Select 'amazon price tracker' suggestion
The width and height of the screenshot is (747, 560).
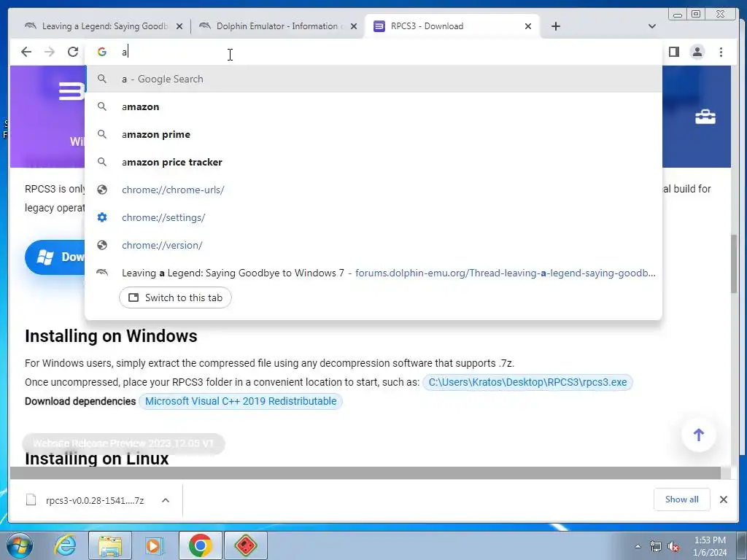click(x=373, y=162)
